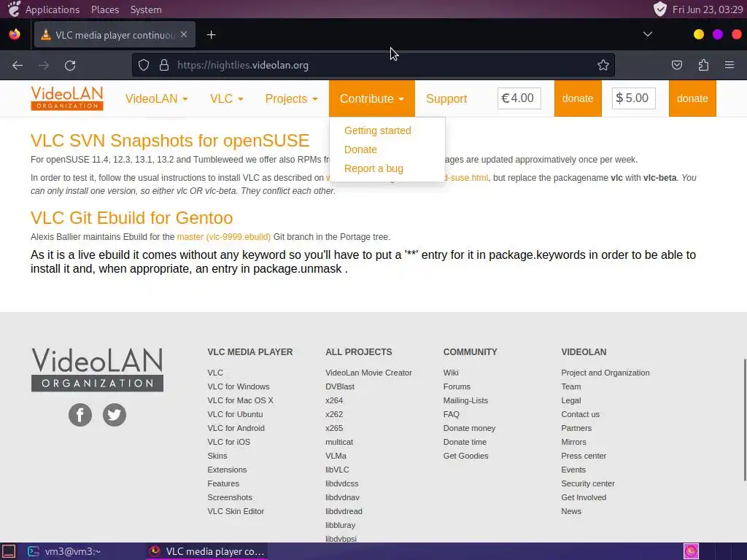The image size is (747, 560).
Task: Select Getting started in Contribute menu
Action: point(377,131)
